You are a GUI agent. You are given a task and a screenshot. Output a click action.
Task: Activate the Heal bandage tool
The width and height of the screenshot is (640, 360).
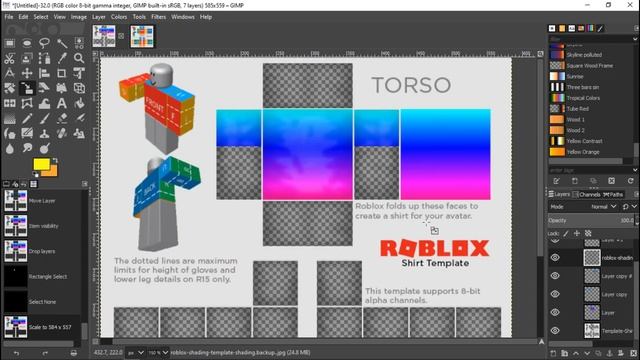[62, 133]
